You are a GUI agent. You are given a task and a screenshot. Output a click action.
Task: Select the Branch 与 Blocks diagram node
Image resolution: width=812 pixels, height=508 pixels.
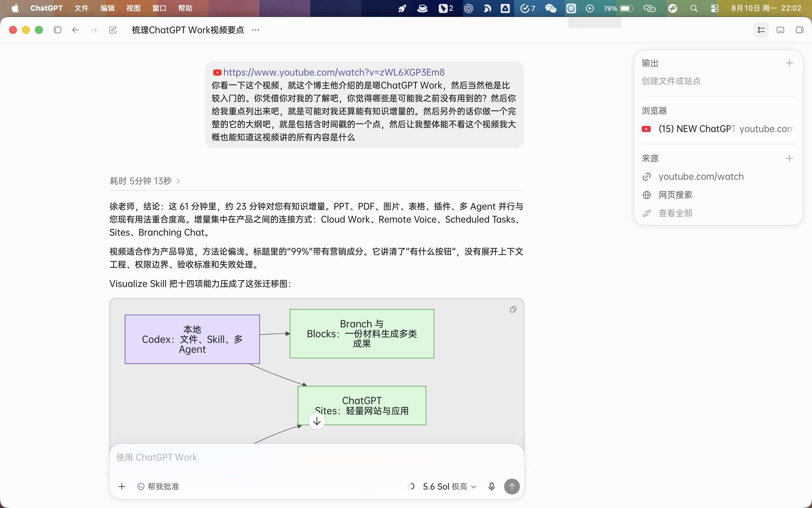(362, 333)
